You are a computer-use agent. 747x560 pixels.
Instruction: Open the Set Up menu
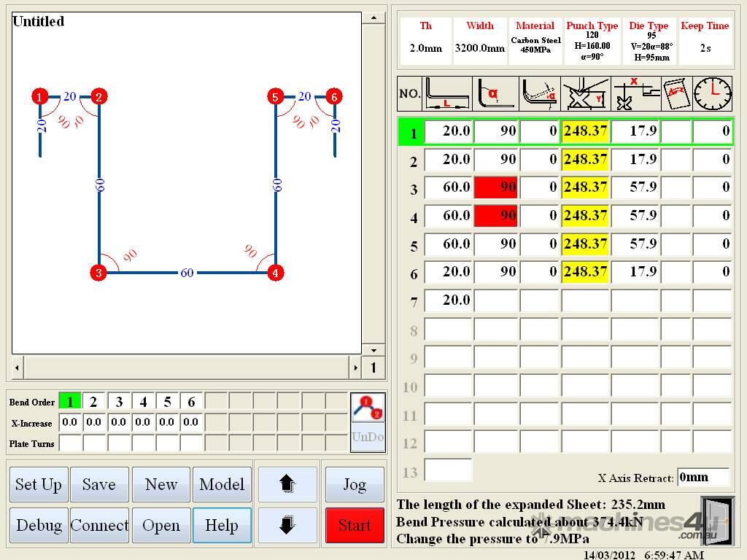[39, 485]
